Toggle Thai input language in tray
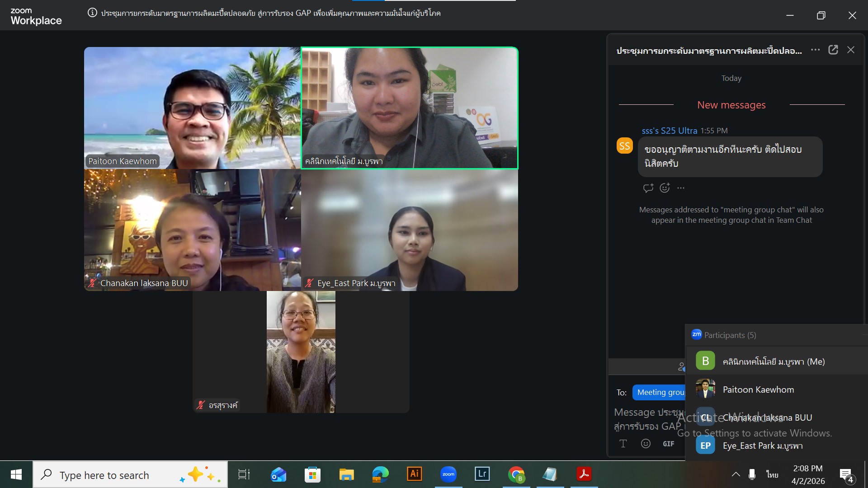The width and height of the screenshot is (868, 488). point(772,474)
